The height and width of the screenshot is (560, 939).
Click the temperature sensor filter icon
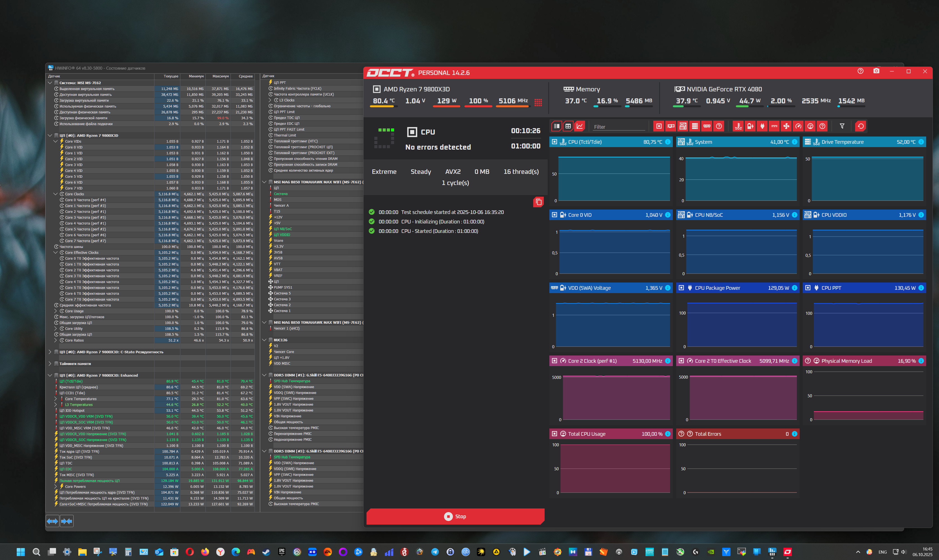pos(738,126)
